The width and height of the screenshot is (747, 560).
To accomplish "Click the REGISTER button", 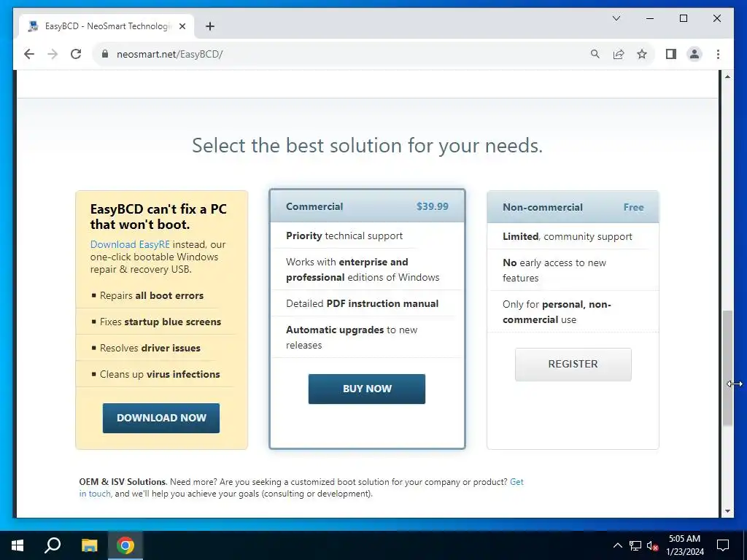I will tap(573, 365).
